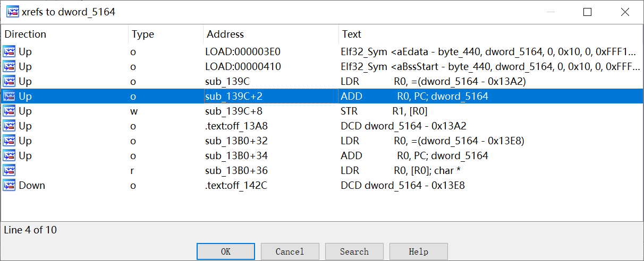The height and width of the screenshot is (261, 644).
Task: Select the STR R1, [R0] entry
Action: (x=384, y=111)
